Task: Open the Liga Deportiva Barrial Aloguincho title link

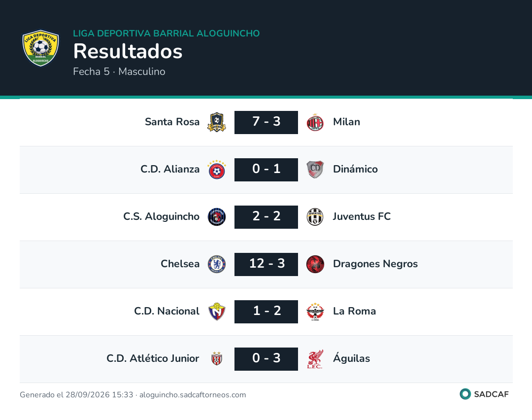Action: pos(166,33)
